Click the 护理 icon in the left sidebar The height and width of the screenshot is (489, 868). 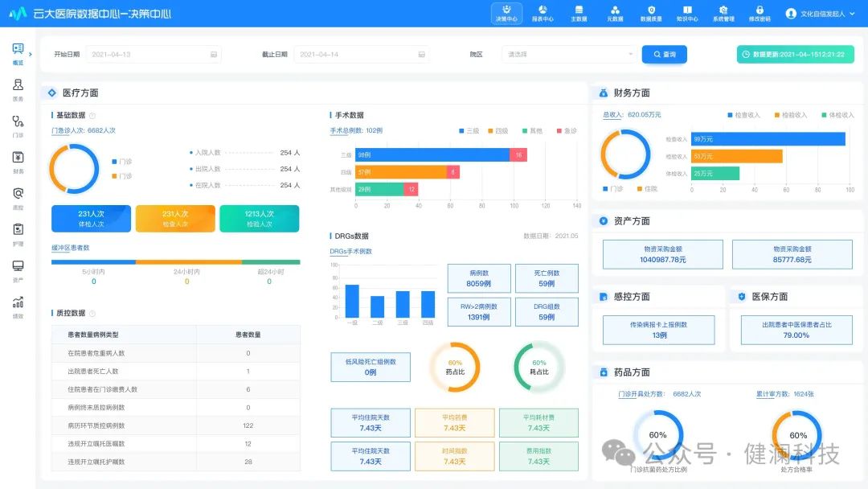[18, 233]
